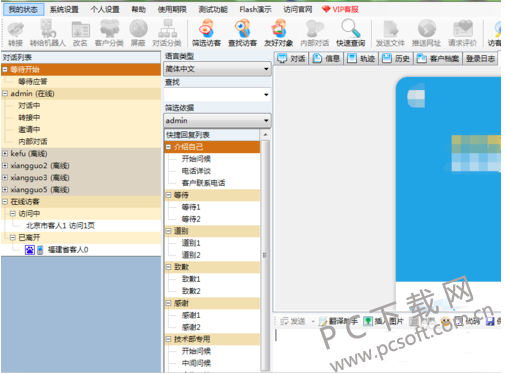This screenshot has width=506, height=374.
Task: Switch to the 历史 tab
Action: pos(396,59)
